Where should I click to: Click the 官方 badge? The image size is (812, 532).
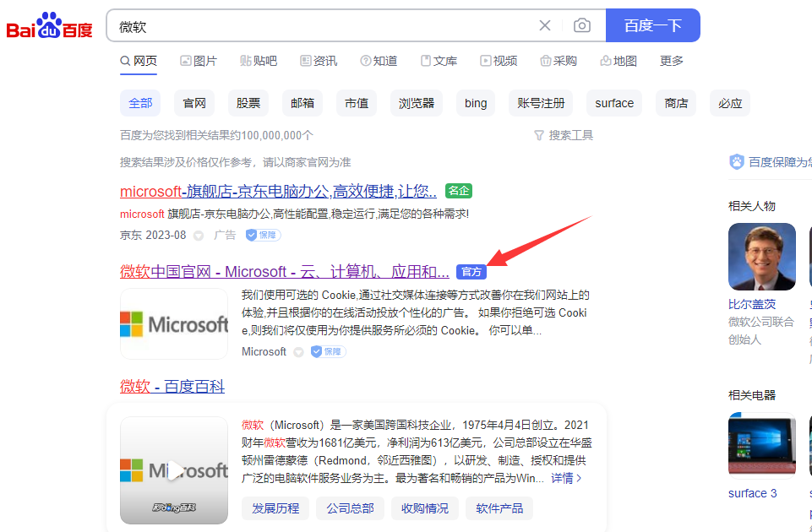pos(471,272)
